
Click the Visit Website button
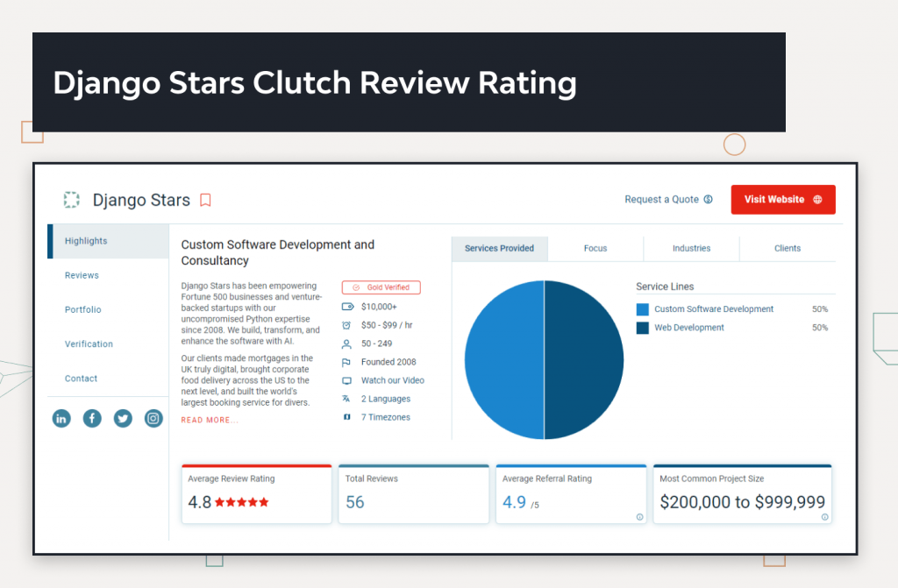coord(782,200)
